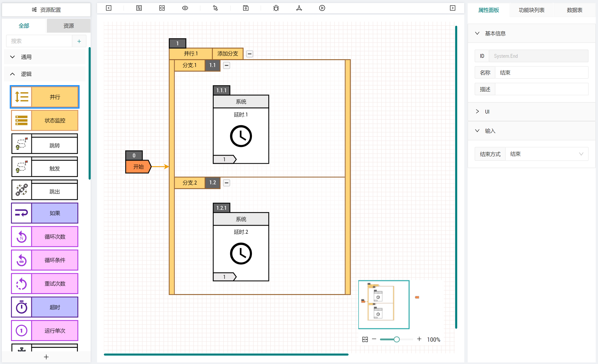Collapse 分支.1 with its minus button
The height and width of the screenshot is (364, 598).
tap(226, 66)
